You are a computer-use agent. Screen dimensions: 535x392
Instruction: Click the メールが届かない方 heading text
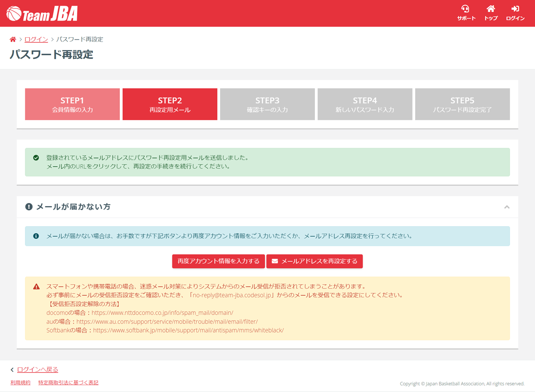coord(73,207)
